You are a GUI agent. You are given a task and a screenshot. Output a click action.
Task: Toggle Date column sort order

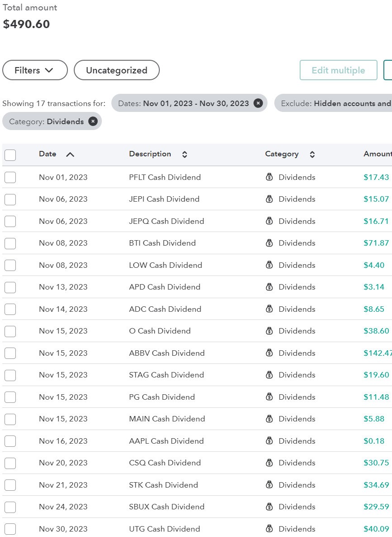70,155
